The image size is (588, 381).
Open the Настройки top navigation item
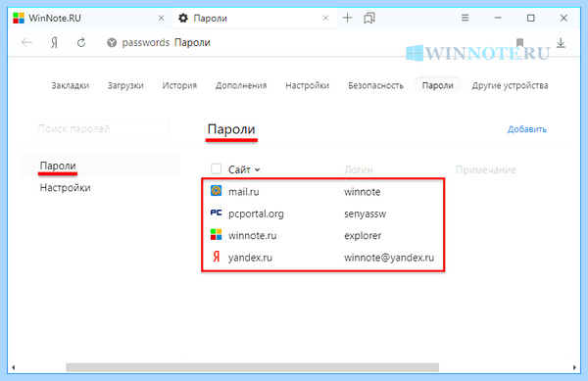(307, 85)
